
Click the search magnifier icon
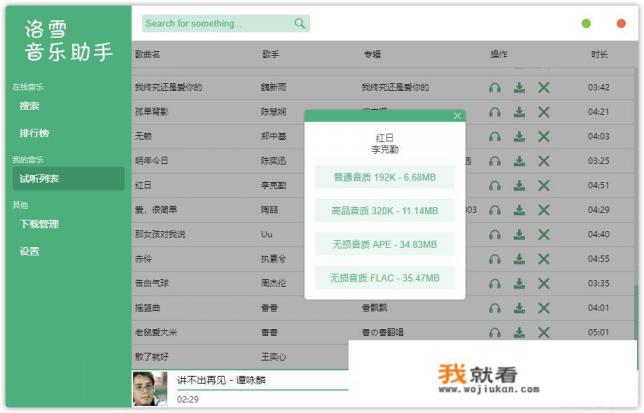pyautogui.click(x=300, y=23)
